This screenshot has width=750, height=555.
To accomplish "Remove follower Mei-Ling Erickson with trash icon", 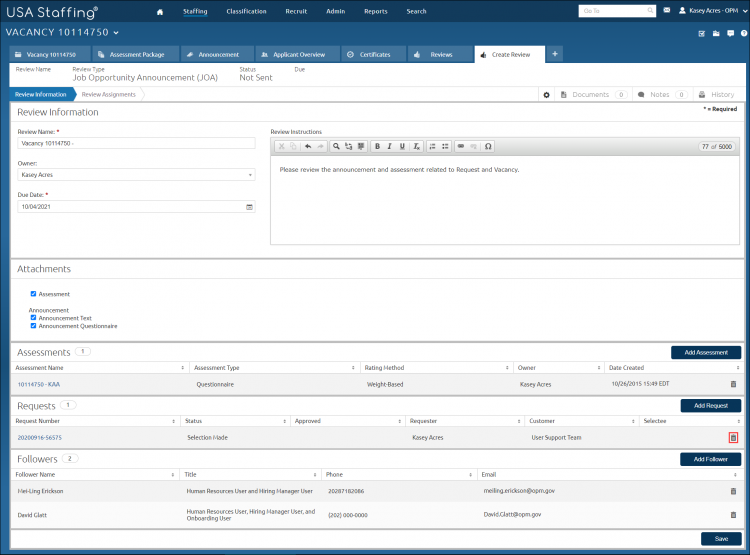I will pyautogui.click(x=733, y=491).
